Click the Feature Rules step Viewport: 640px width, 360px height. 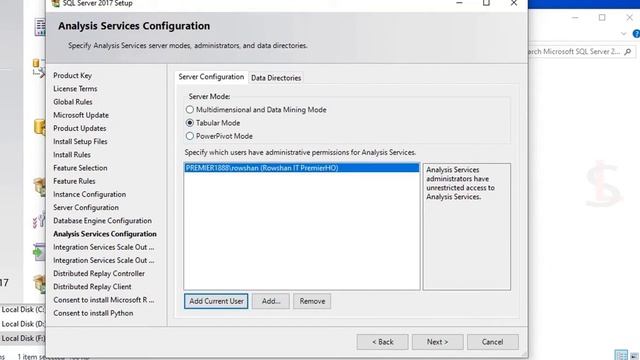click(74, 181)
